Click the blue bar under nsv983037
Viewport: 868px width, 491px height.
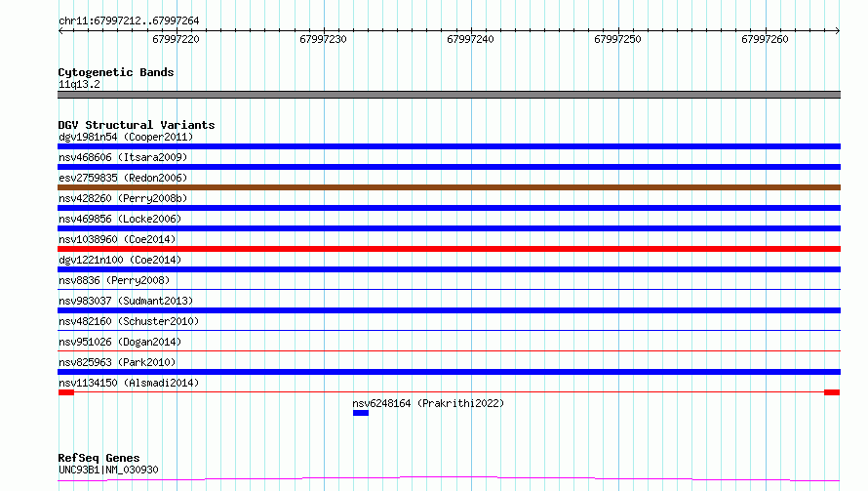[x=449, y=310]
